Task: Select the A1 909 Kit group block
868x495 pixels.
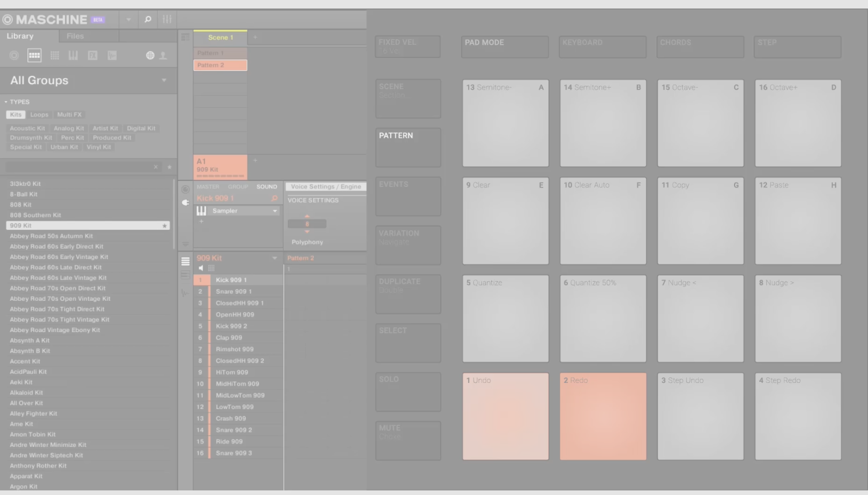Action: (x=220, y=167)
